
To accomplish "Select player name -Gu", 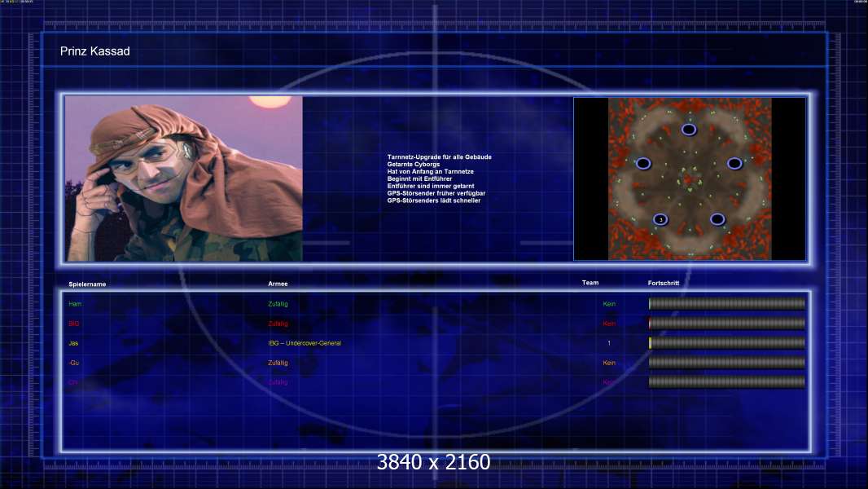I will [x=73, y=363].
